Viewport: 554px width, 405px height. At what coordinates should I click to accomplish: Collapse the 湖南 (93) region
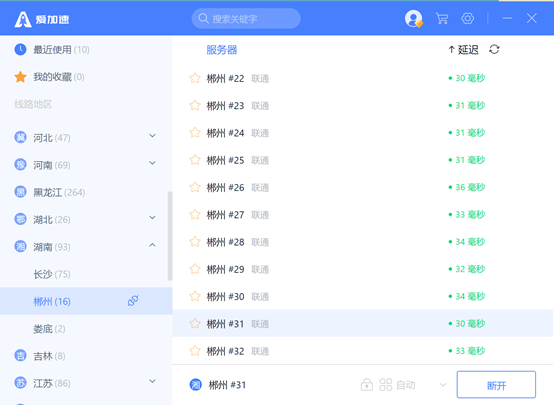tap(152, 245)
